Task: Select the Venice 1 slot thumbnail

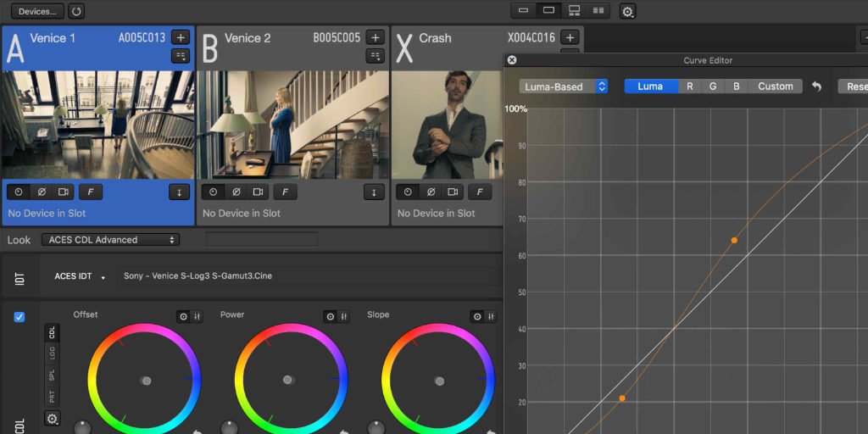Action: [98, 125]
